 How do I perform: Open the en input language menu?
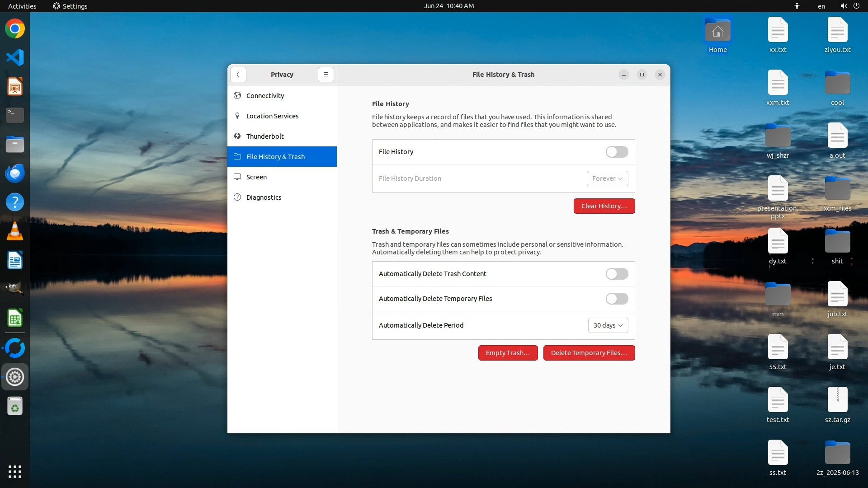pyautogui.click(x=821, y=6)
